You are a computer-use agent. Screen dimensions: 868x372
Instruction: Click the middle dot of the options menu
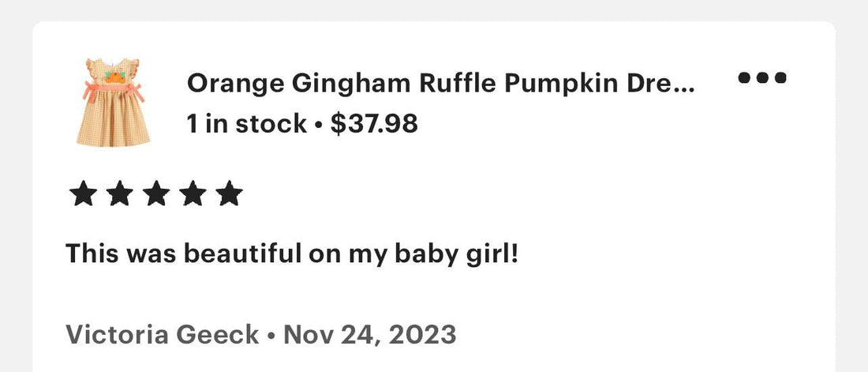click(762, 77)
